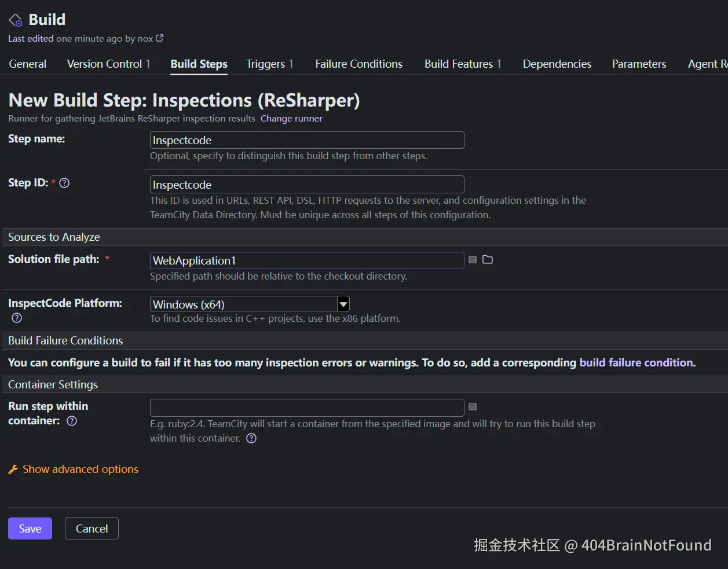Go to the Parameters tab
Screen dimensions: 728x569
click(639, 64)
